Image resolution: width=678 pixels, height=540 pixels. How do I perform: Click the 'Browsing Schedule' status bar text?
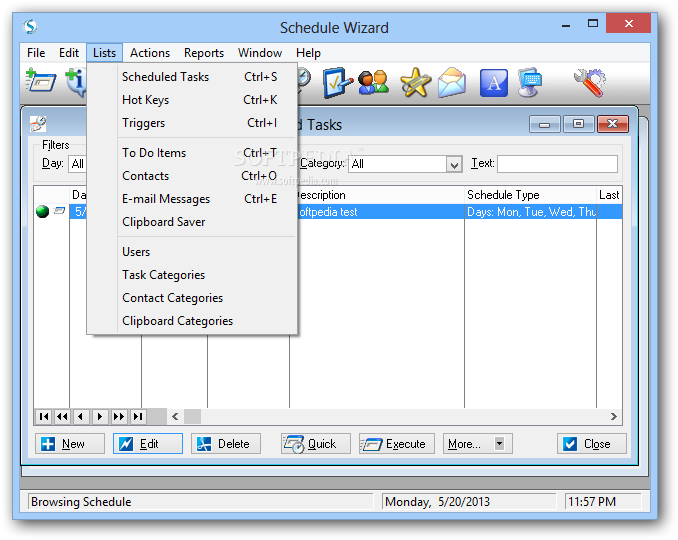point(81,502)
